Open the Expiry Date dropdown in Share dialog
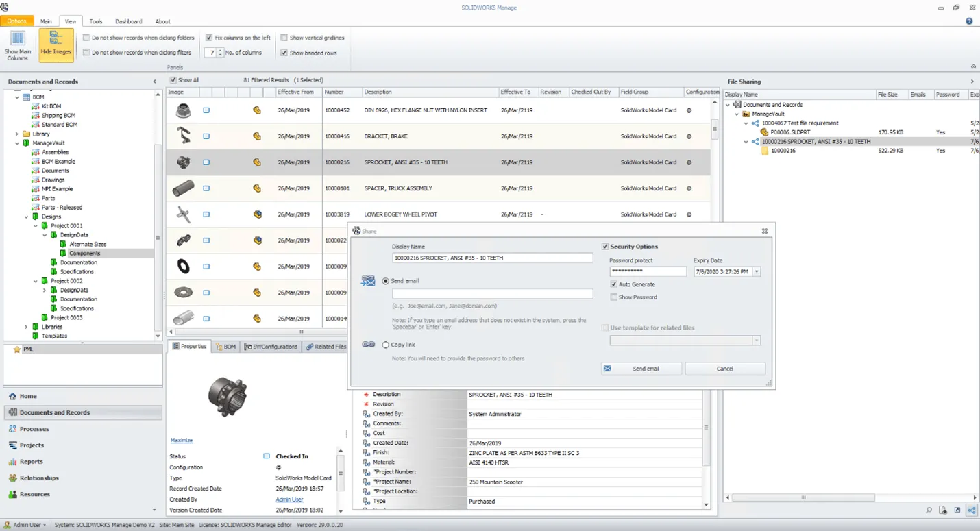 tap(756, 271)
